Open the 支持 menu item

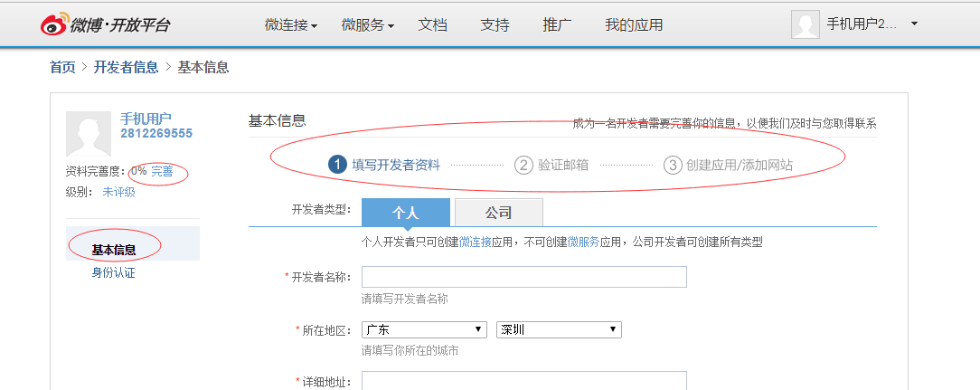[495, 25]
